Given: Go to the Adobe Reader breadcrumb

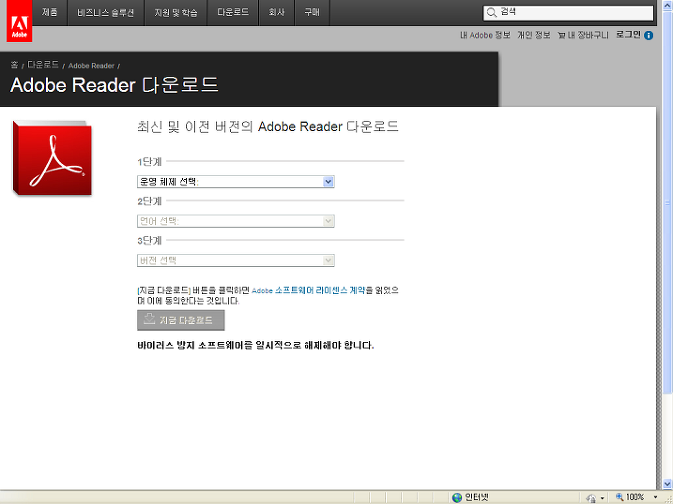Looking at the screenshot, I should (x=91, y=66).
